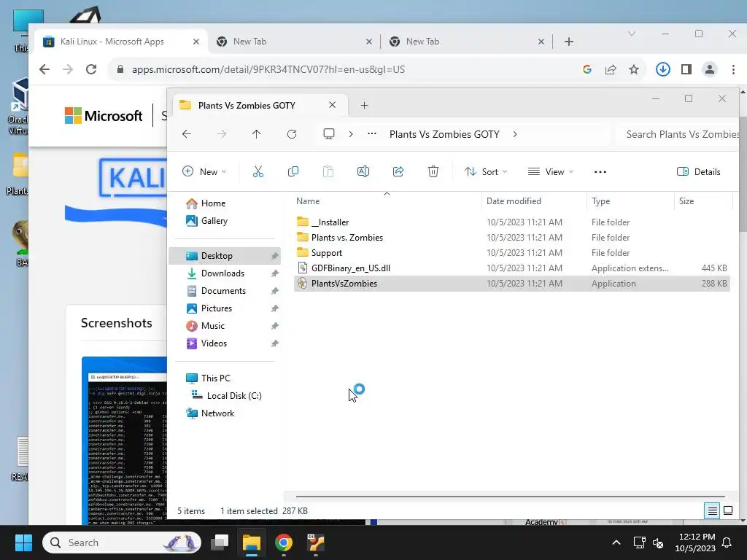Click the Share icon in Explorer toolbar
The image size is (747, 560).
pos(398,172)
